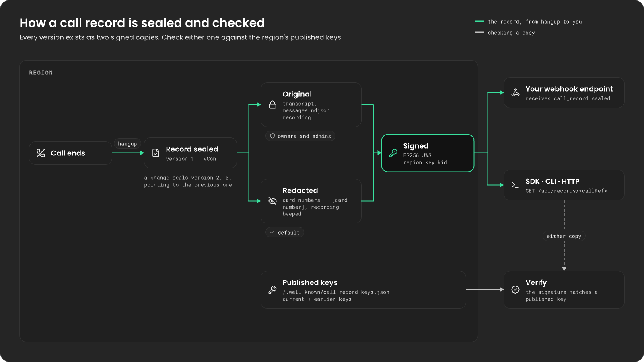Click the green legend line for the record

[479, 21]
